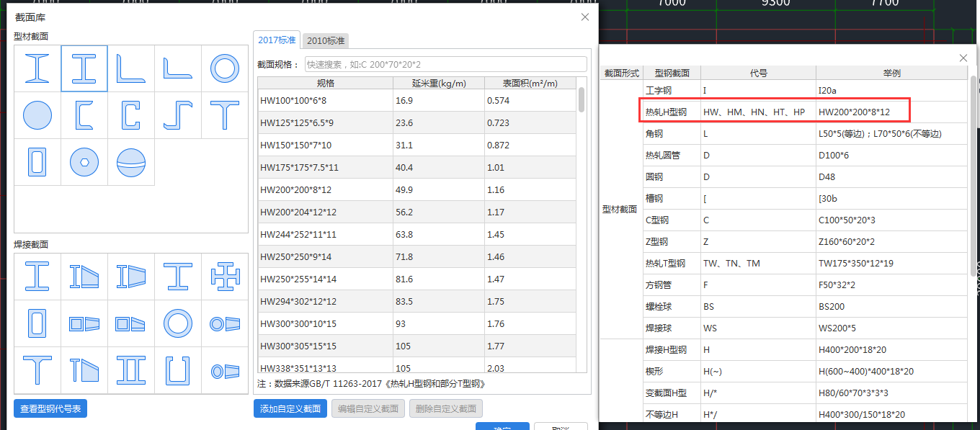This screenshot has height=430, width=980.
Task: Click 删除自定义截面 button
Action: pos(446,408)
